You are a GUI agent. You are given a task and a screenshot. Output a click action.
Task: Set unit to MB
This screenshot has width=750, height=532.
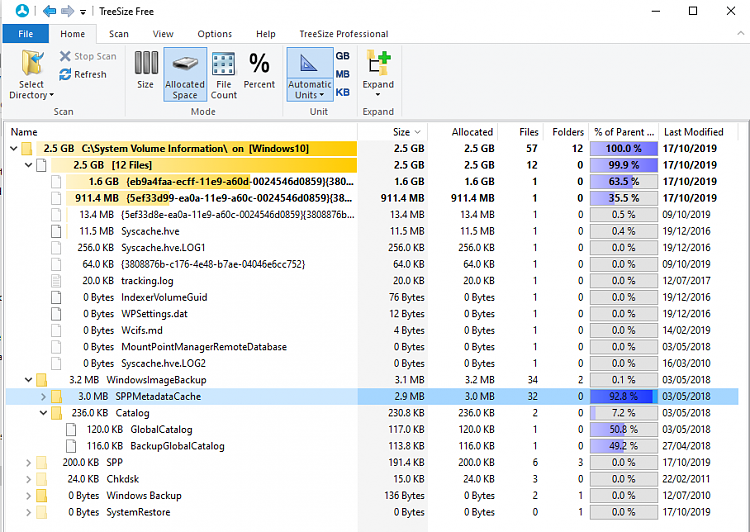point(342,74)
